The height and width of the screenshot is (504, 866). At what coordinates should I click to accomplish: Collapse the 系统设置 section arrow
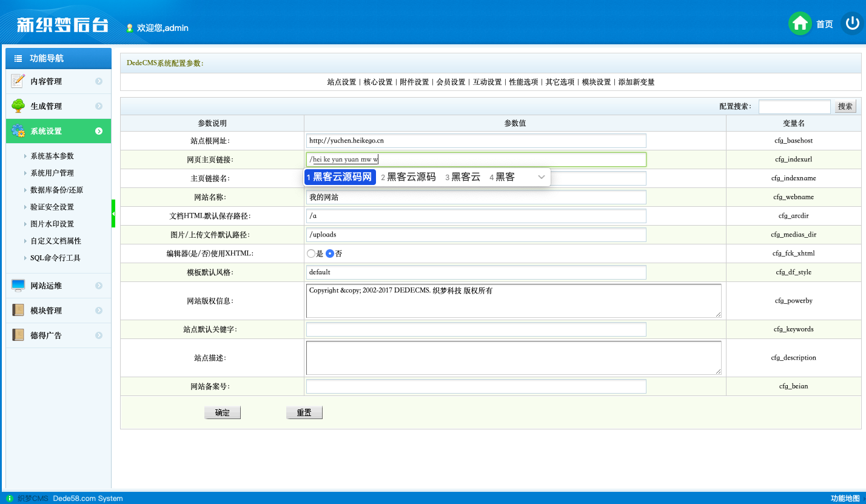pyautogui.click(x=99, y=131)
